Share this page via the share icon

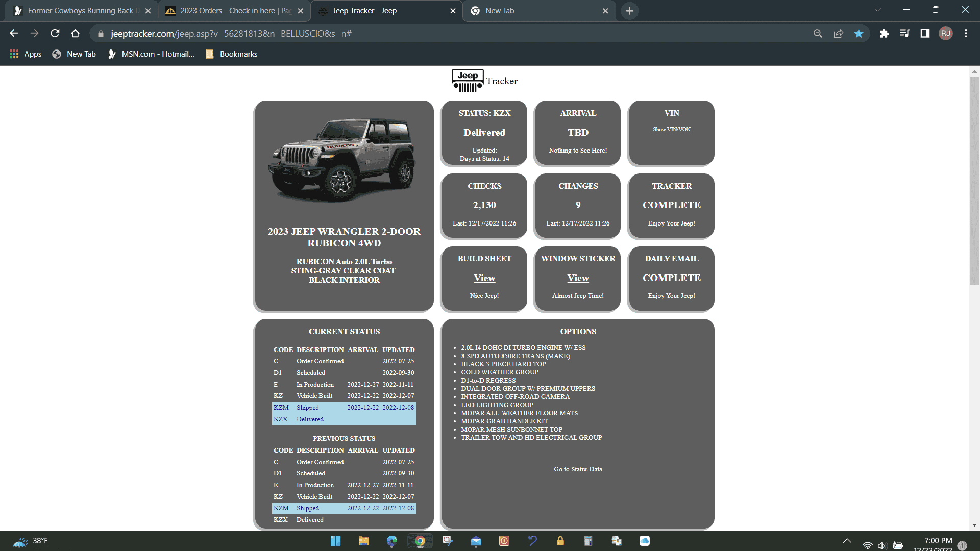tap(838, 34)
